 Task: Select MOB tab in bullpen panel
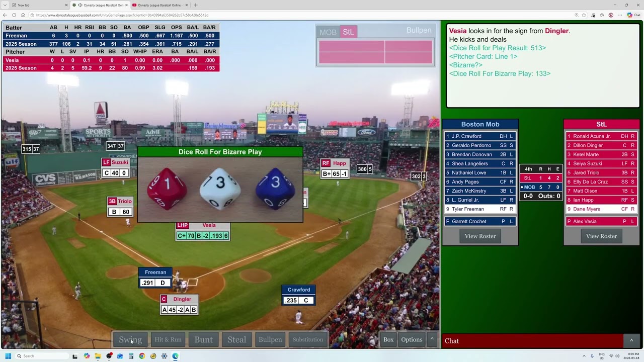click(x=328, y=32)
